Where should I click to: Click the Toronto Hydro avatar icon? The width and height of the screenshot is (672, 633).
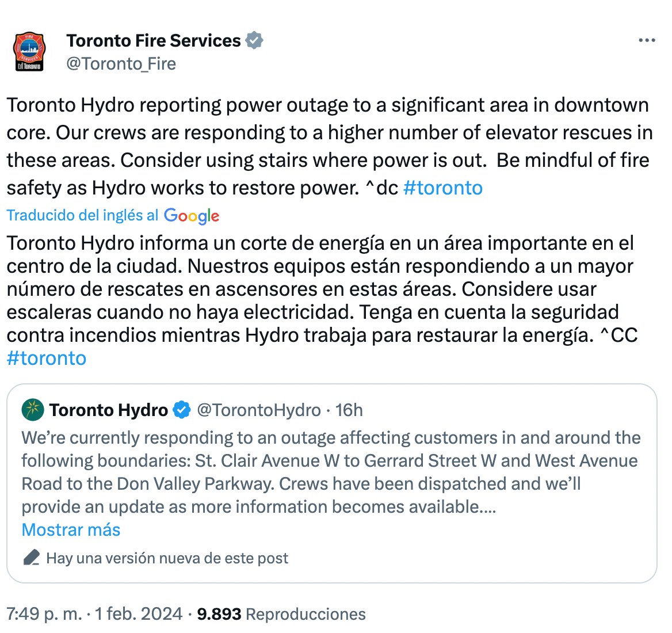click(33, 410)
